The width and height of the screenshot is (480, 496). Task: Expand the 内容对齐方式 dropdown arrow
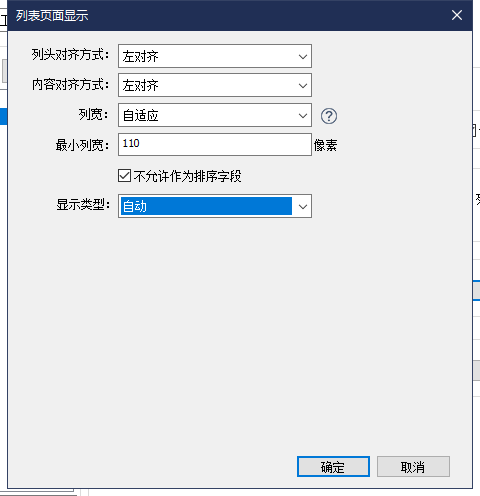pos(303,86)
